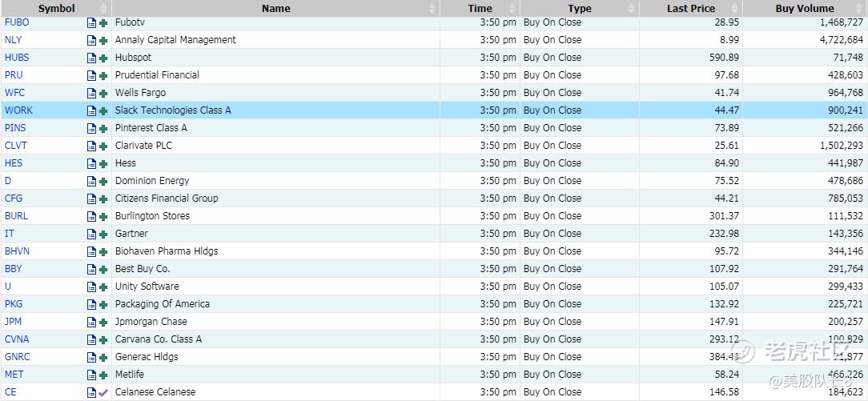Open the document icon in the PKG row
This screenshot has height=401, width=868.
pos(91,304)
